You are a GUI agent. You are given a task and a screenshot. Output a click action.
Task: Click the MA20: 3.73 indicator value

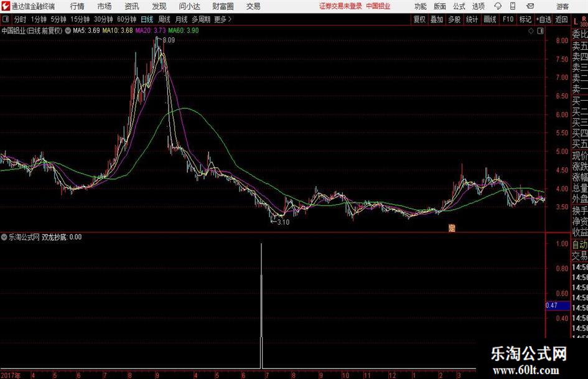[150, 30]
